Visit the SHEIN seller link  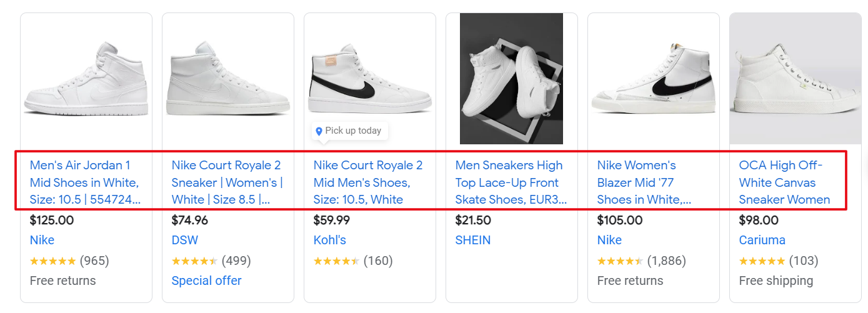coord(473,240)
